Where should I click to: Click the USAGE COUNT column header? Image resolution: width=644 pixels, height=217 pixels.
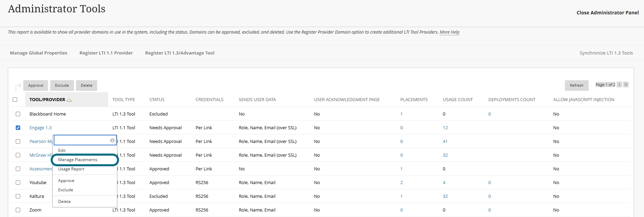(x=458, y=100)
